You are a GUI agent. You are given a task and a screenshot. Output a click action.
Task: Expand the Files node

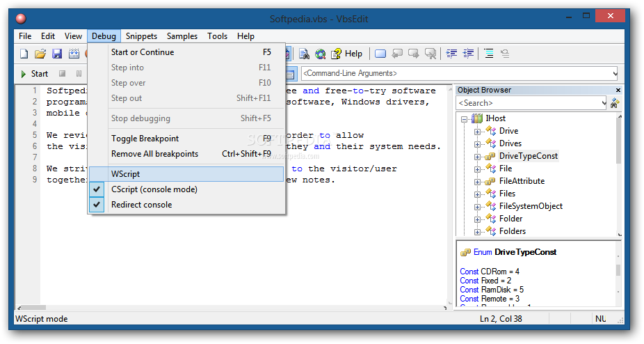pyautogui.click(x=477, y=195)
